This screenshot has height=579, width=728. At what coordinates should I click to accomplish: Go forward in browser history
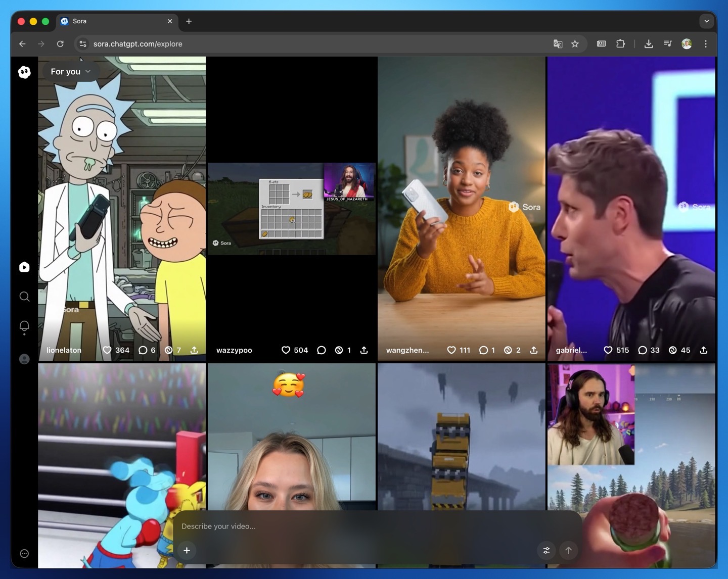41,44
